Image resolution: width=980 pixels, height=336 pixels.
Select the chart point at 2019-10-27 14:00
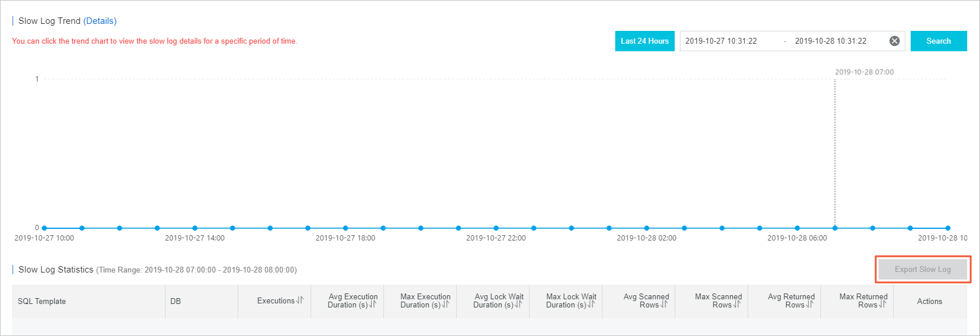pos(195,228)
